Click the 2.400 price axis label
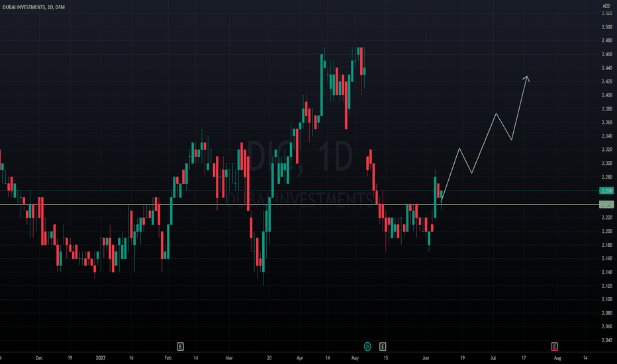The height and width of the screenshot is (364, 617). click(x=607, y=95)
